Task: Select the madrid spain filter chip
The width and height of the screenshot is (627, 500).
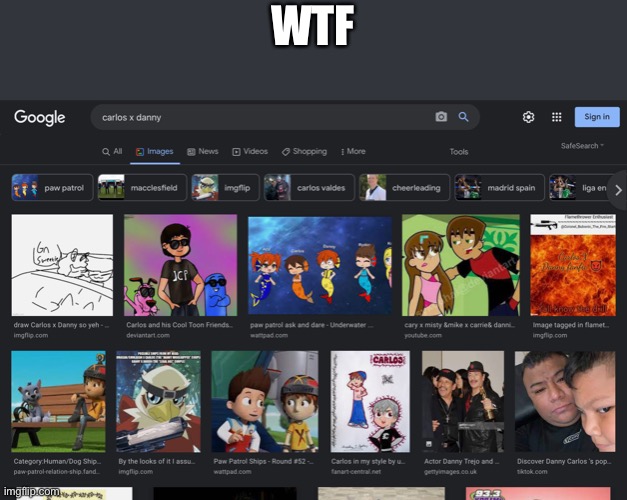Action: 499,187
